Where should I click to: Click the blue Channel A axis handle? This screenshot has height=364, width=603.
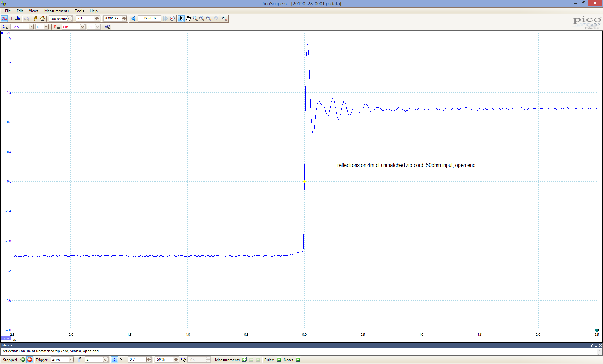coord(2,33)
